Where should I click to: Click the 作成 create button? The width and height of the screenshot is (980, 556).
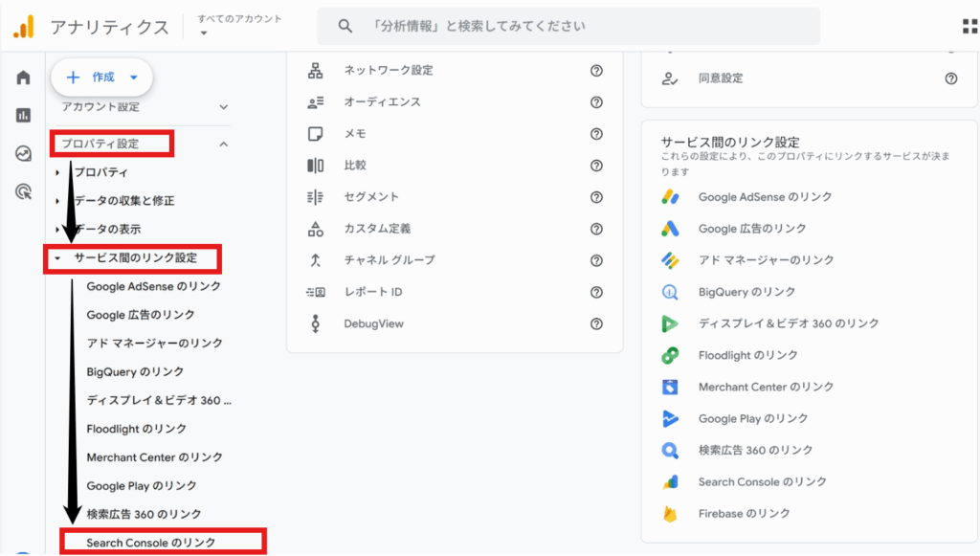click(101, 78)
